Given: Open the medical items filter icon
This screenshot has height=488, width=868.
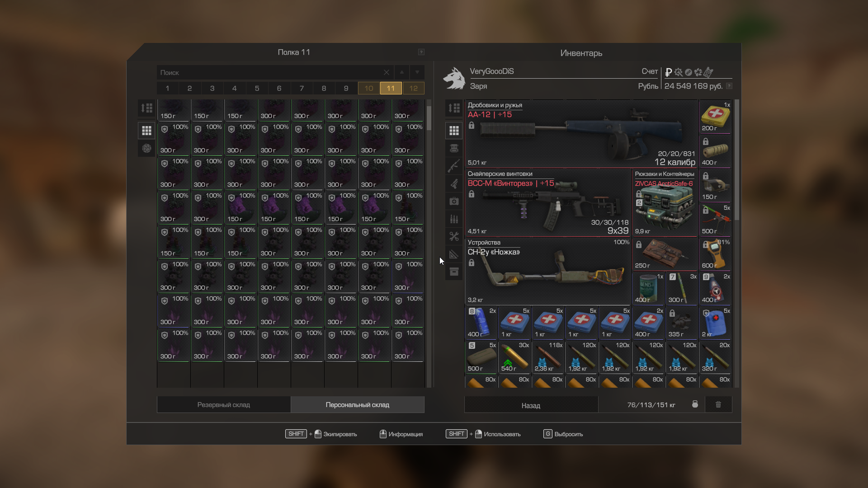Looking at the screenshot, I should click(x=454, y=201).
